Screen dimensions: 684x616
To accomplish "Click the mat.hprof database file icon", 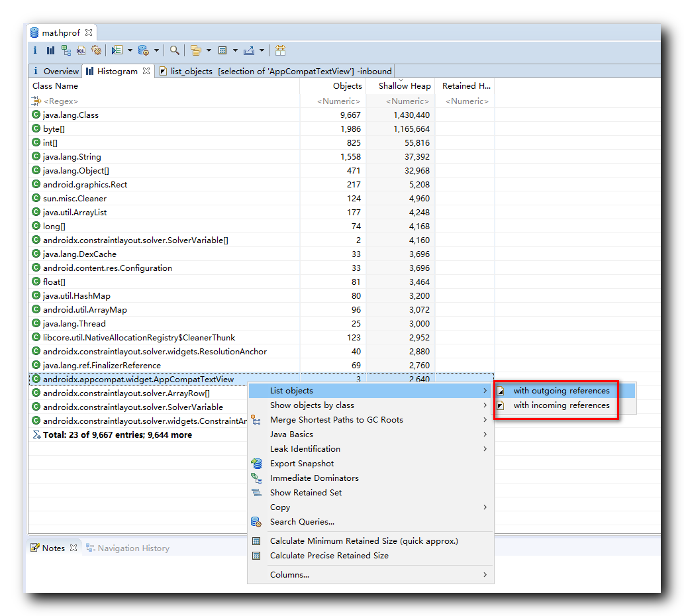I will click(34, 32).
